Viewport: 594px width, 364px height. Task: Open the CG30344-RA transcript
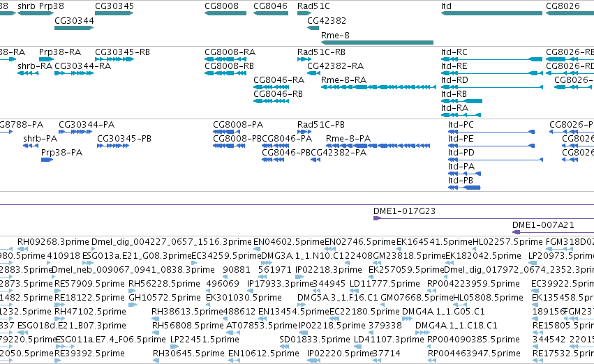click(74, 73)
